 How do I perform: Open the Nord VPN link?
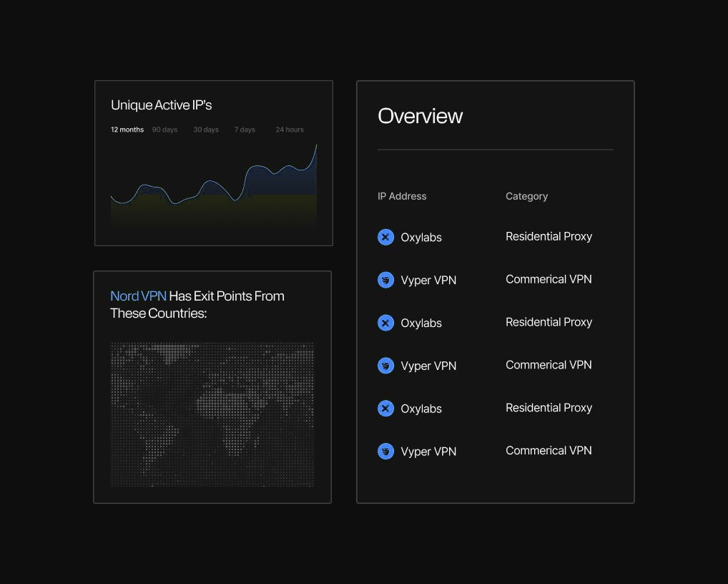[x=138, y=296]
